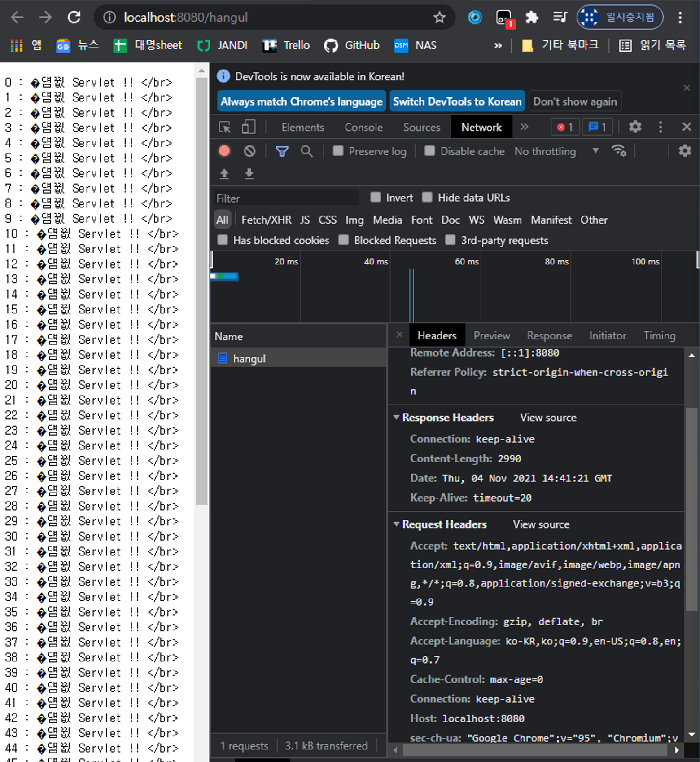Click the Always match Chrome's language button
The height and width of the screenshot is (762, 700).
(302, 101)
